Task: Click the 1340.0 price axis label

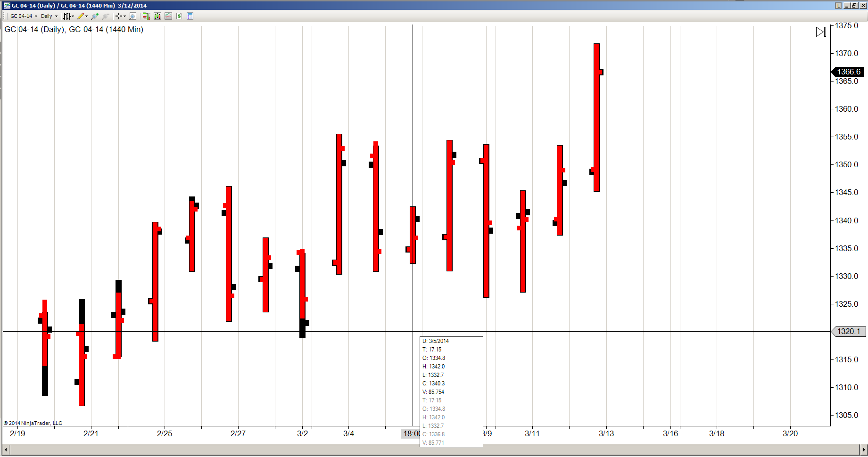Action: (x=847, y=220)
